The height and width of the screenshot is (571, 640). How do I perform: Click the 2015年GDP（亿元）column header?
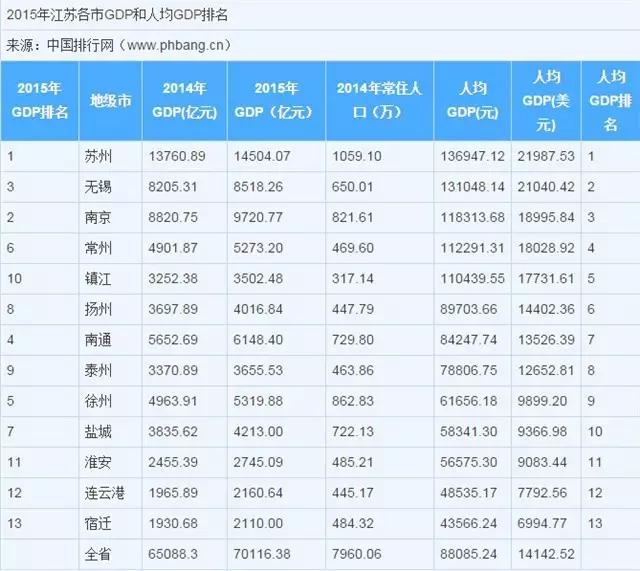pos(276,100)
